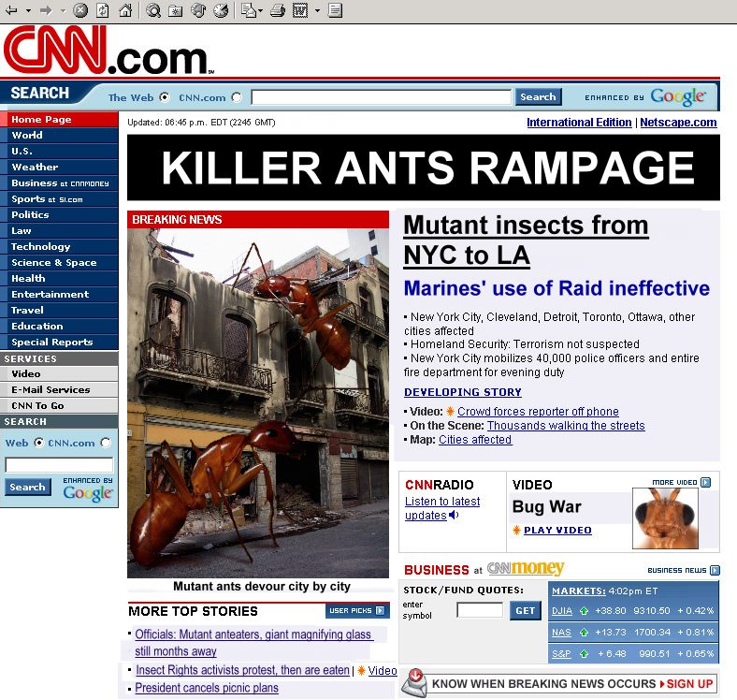Open the DEVELOPING STORY link
This screenshot has width=737, height=700.
(463, 392)
